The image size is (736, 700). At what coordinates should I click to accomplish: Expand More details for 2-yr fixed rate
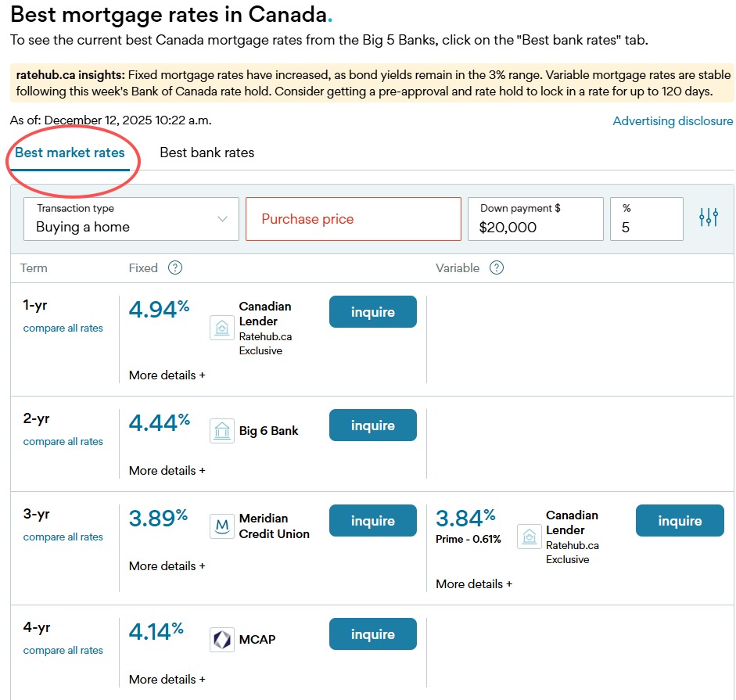coord(167,471)
